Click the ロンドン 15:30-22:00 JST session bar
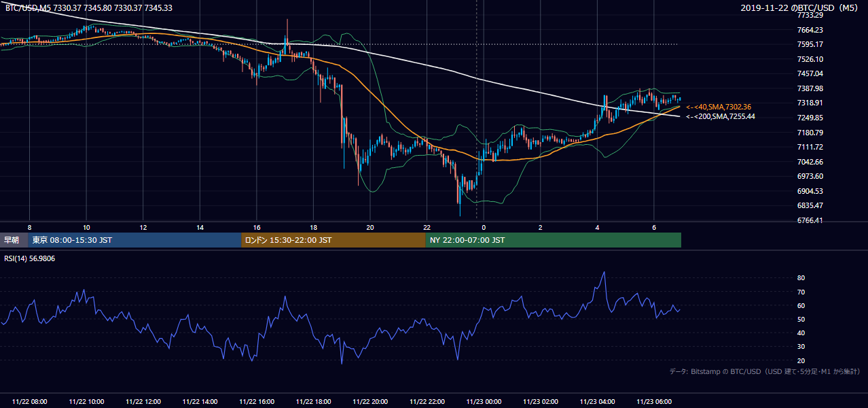This screenshot has width=868, height=408. click(x=333, y=240)
